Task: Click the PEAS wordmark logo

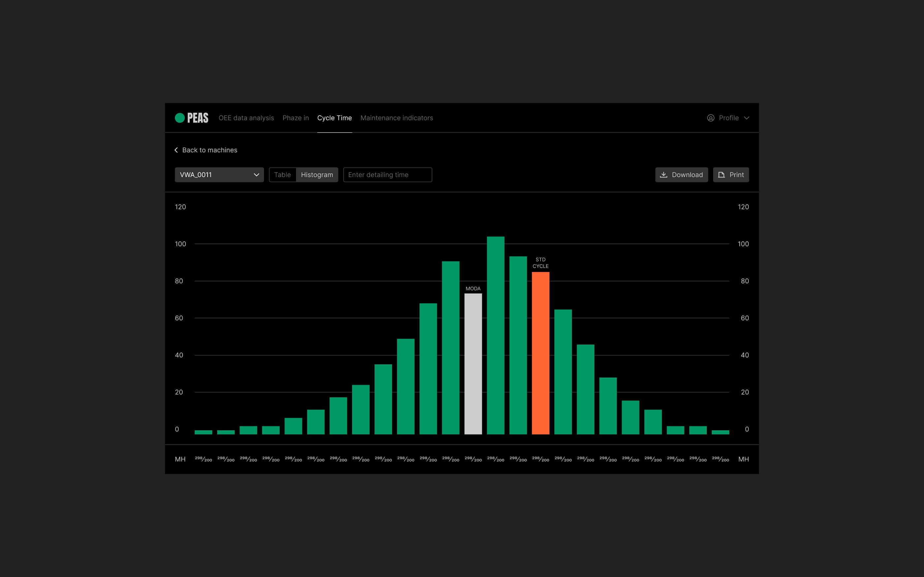Action: click(198, 118)
